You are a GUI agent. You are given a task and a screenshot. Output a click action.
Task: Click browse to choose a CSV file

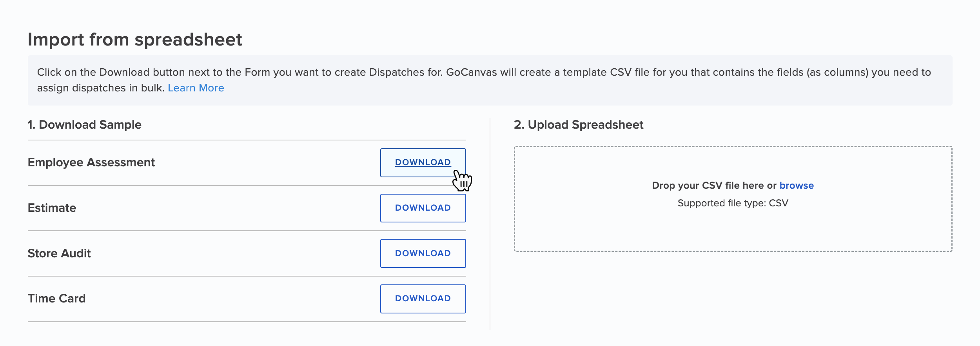pyautogui.click(x=796, y=185)
